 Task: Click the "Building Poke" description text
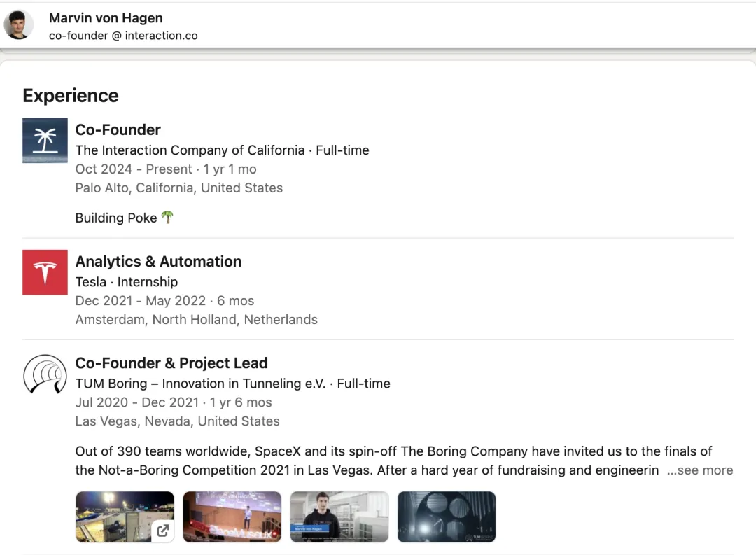pos(116,218)
